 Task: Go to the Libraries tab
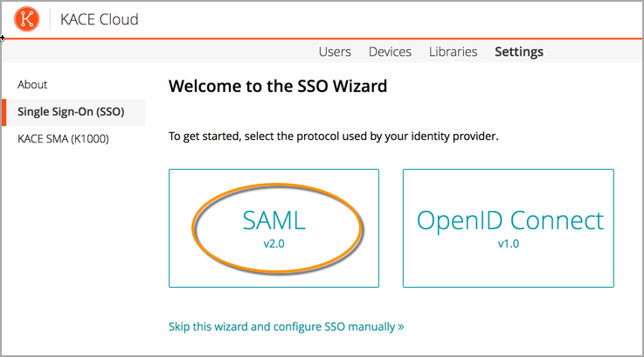coord(453,52)
